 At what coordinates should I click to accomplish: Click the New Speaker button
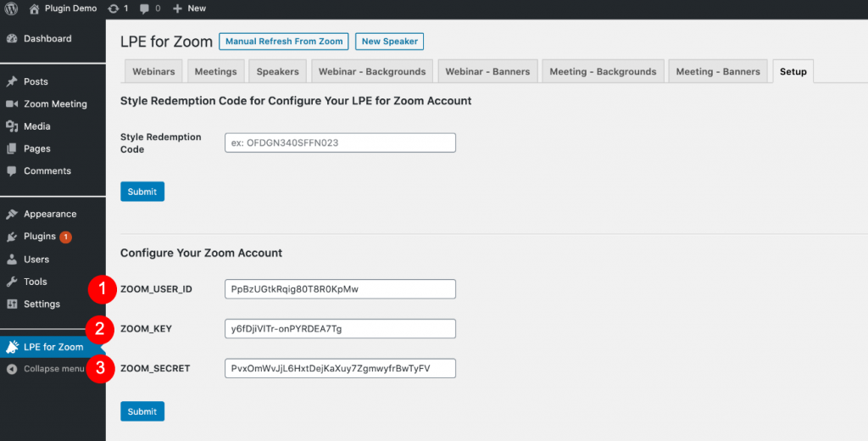coord(390,42)
